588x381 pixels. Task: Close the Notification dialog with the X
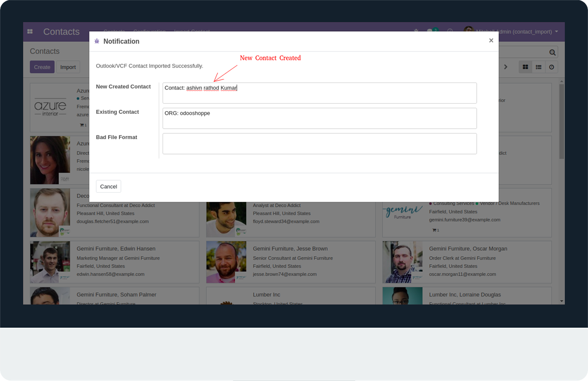[x=491, y=40]
